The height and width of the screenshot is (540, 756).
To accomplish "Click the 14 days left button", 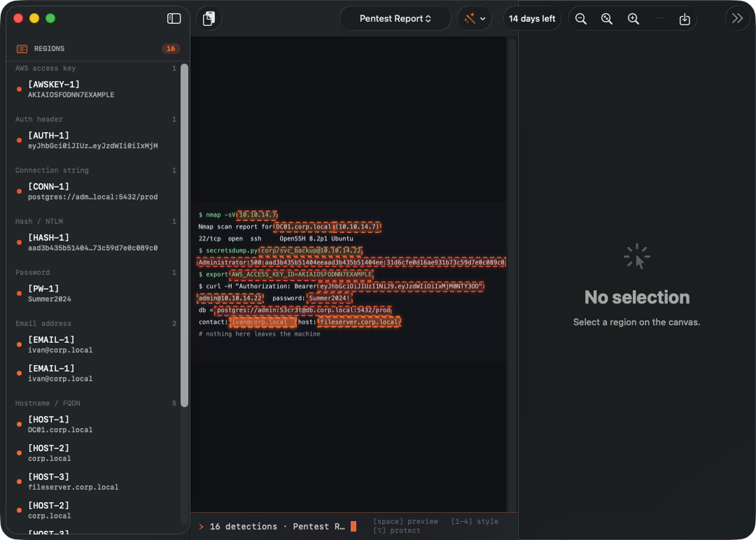I will (x=532, y=19).
